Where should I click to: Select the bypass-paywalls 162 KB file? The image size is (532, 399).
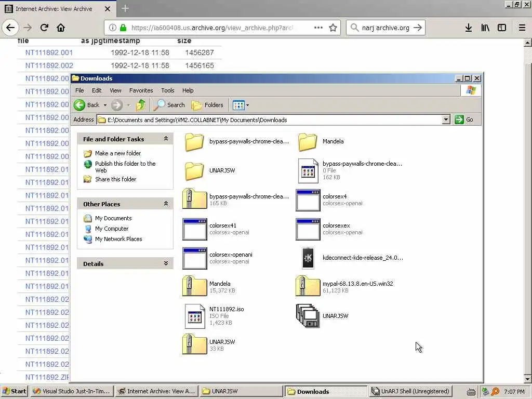point(308,170)
